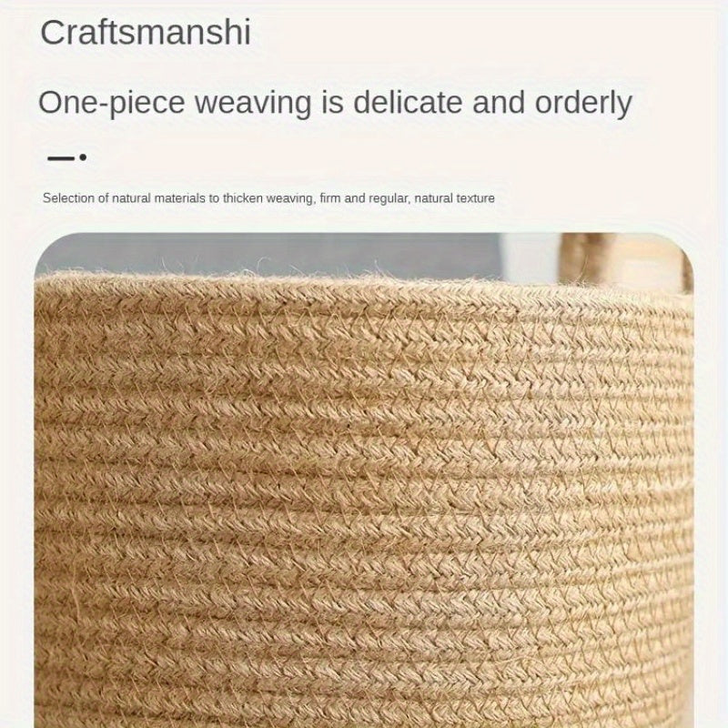This screenshot has width=728, height=728.
Task: Click the braided rope rows mid-basket
Action: 364,488
